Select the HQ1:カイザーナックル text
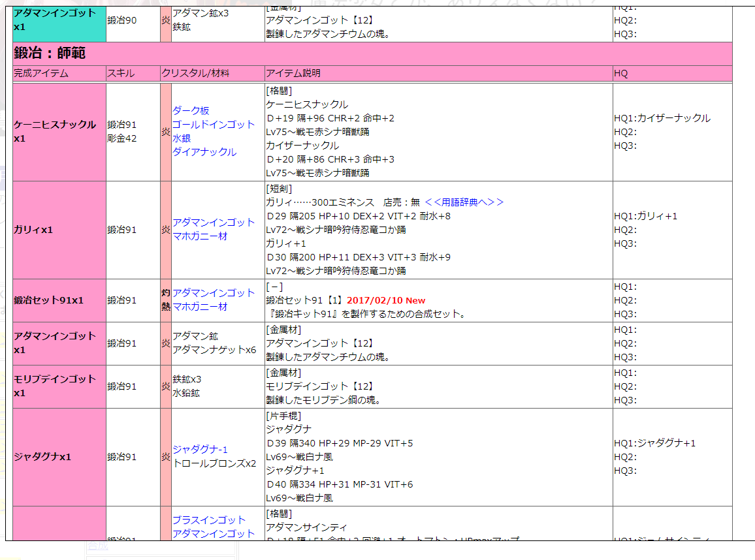This screenshot has width=755, height=560. coord(662,118)
